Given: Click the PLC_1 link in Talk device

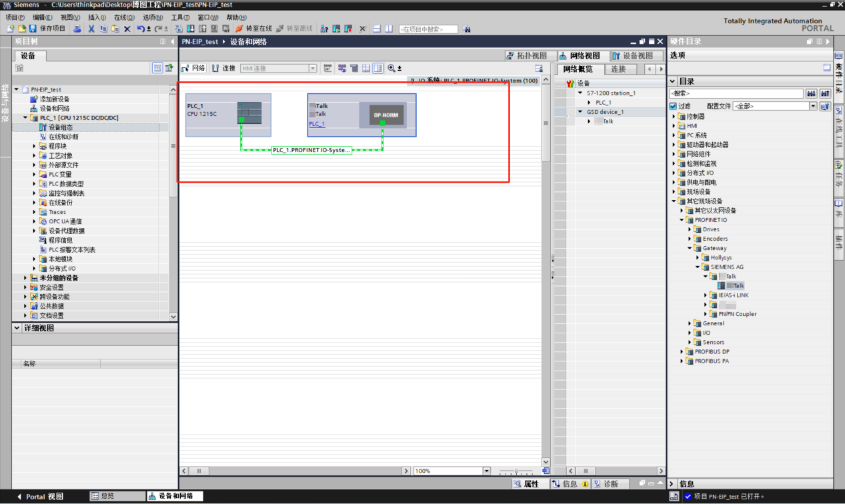Looking at the screenshot, I should coord(317,124).
